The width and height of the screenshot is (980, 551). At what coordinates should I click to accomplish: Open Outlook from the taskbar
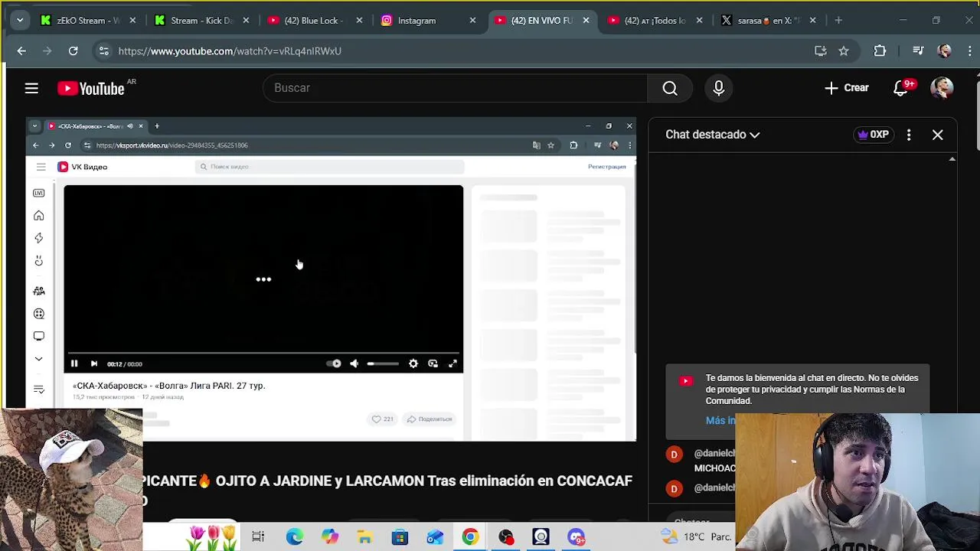pyautogui.click(x=435, y=537)
